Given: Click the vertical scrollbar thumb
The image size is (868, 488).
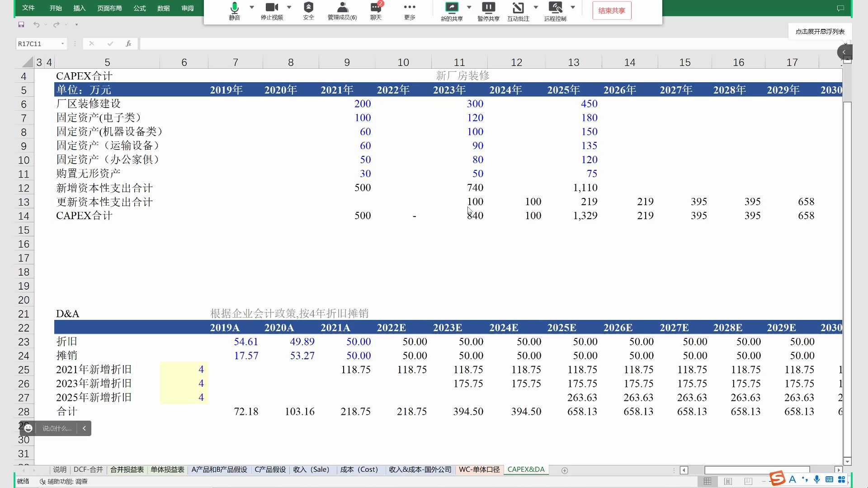Looking at the screenshot, I should click(847, 279).
